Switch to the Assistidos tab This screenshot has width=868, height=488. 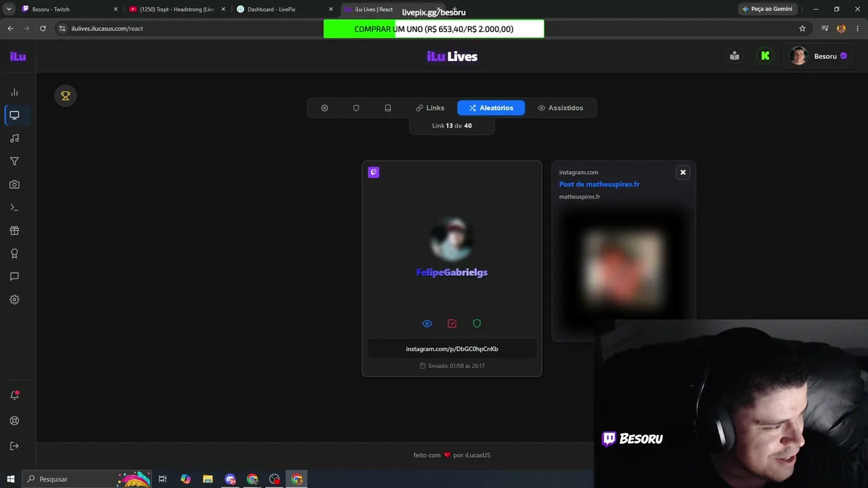560,108
